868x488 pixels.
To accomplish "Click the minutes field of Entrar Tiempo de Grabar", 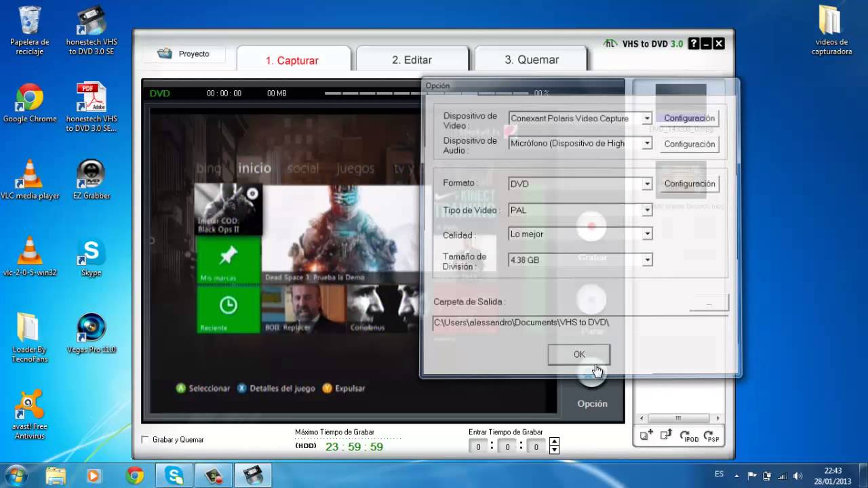I will 507,447.
